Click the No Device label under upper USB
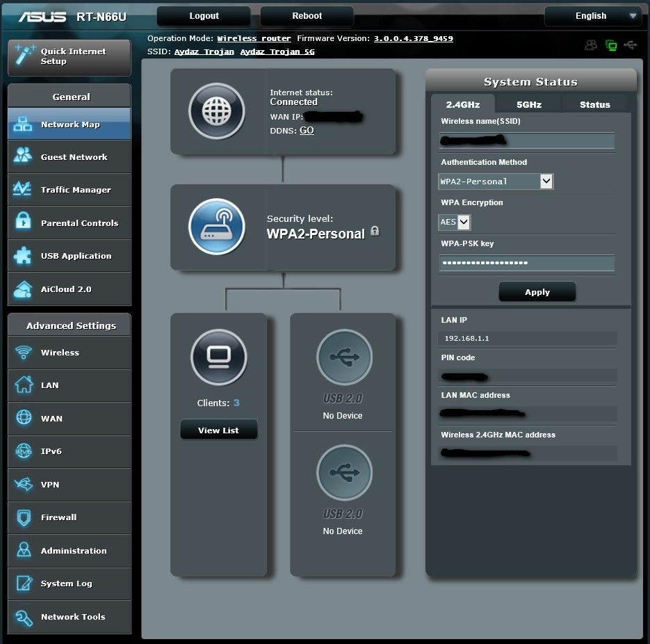650x644 pixels. pyautogui.click(x=343, y=415)
